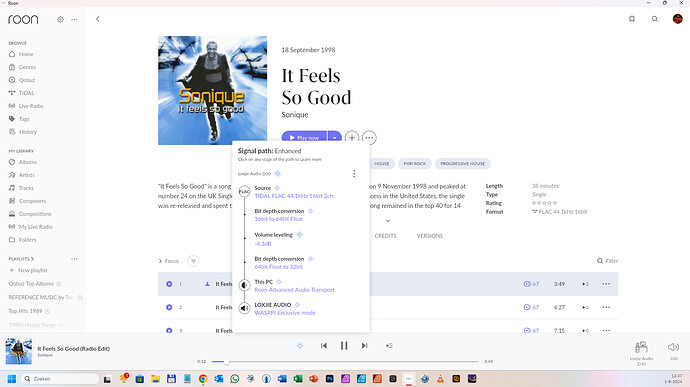This screenshot has width=690, height=387.
Task: Click the playback progress seek bar
Action: (x=345, y=361)
